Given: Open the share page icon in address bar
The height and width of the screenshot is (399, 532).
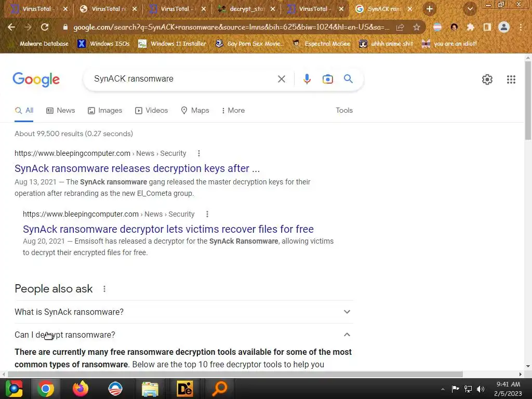Looking at the screenshot, I should pyautogui.click(x=400, y=27).
